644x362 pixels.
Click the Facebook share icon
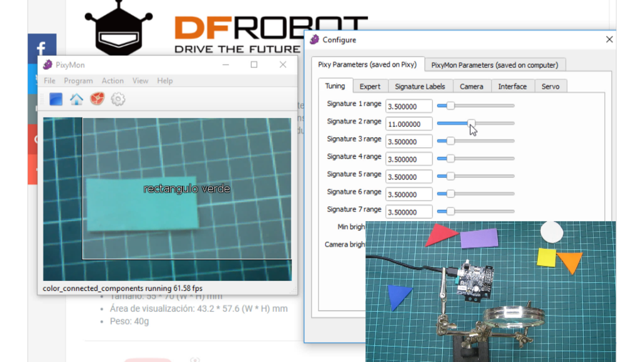tap(42, 48)
